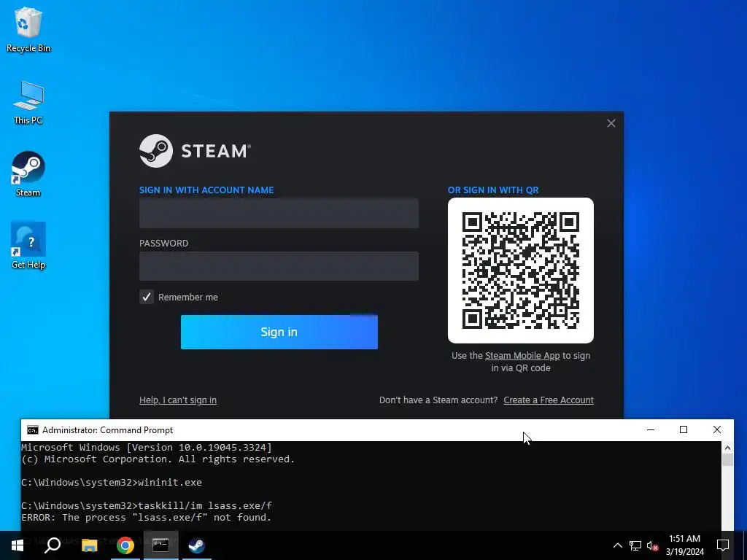
Task: Minimize the Command Prompt window
Action: (x=651, y=429)
